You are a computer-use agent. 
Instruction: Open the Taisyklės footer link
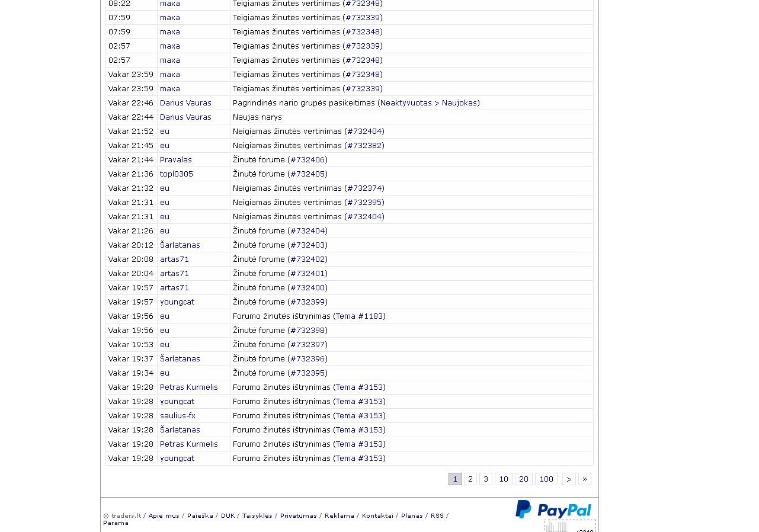click(x=257, y=516)
